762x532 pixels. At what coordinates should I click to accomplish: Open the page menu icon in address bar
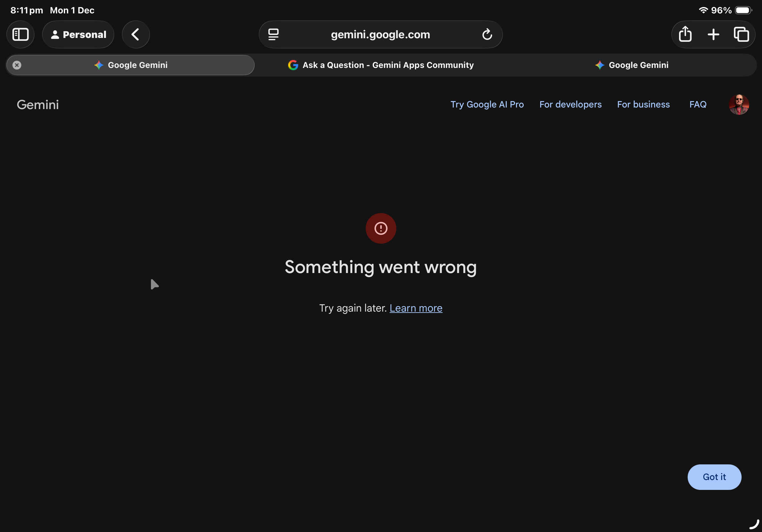click(273, 34)
